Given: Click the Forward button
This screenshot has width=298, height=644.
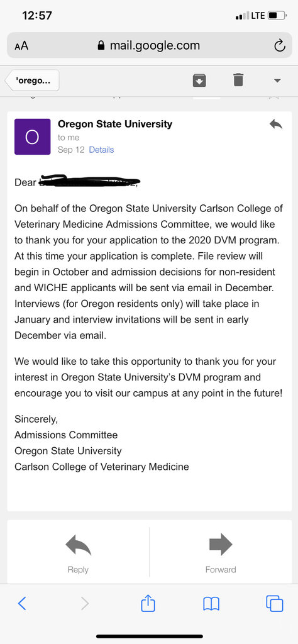Looking at the screenshot, I should click(221, 553).
